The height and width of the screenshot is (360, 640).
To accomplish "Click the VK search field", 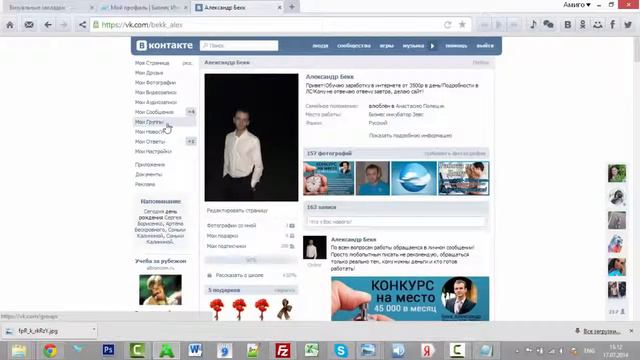I will (x=239, y=45).
